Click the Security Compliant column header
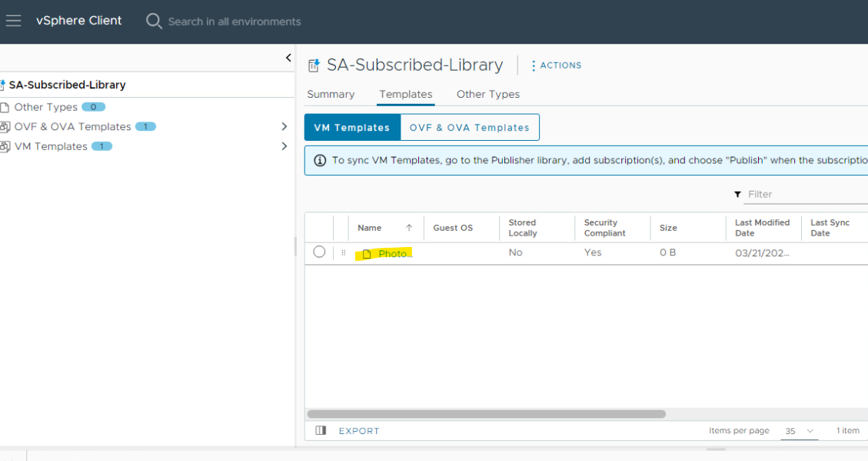The height and width of the screenshot is (461, 868). pos(604,228)
